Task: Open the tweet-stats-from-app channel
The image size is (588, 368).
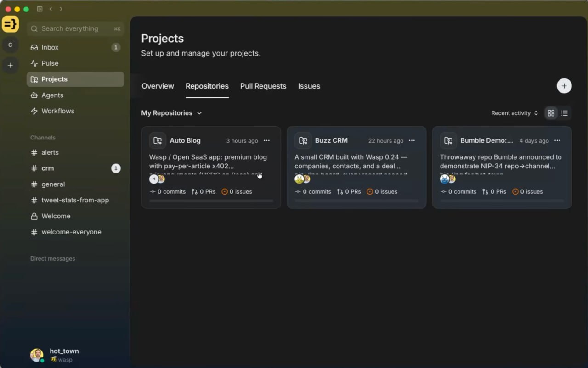Action: tap(75, 200)
